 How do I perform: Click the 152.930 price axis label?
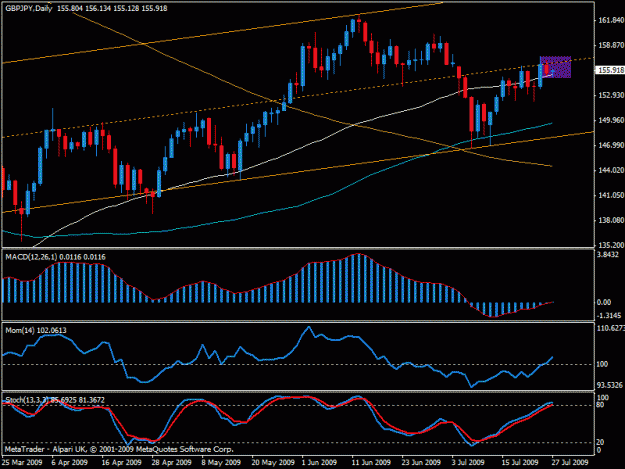click(611, 95)
